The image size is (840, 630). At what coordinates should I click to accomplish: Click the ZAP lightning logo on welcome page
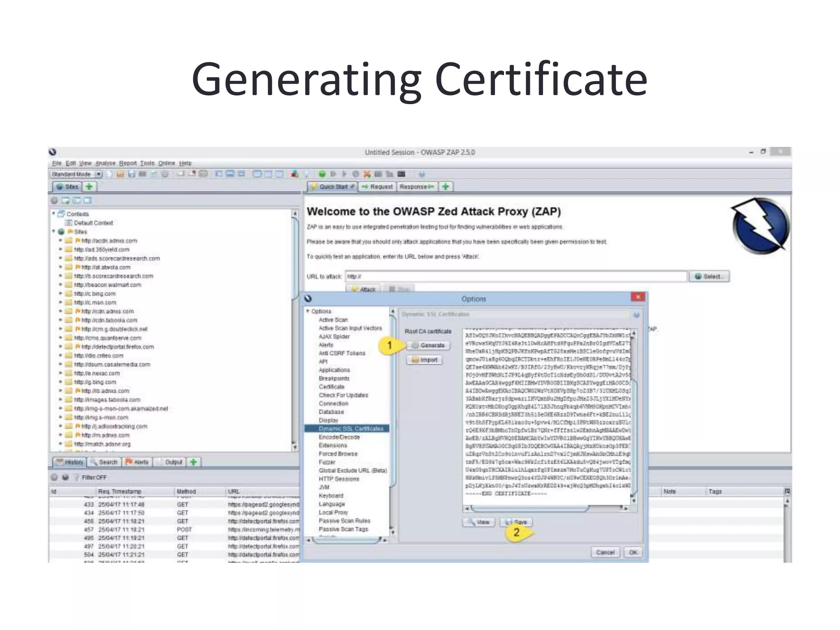pyautogui.click(x=760, y=226)
